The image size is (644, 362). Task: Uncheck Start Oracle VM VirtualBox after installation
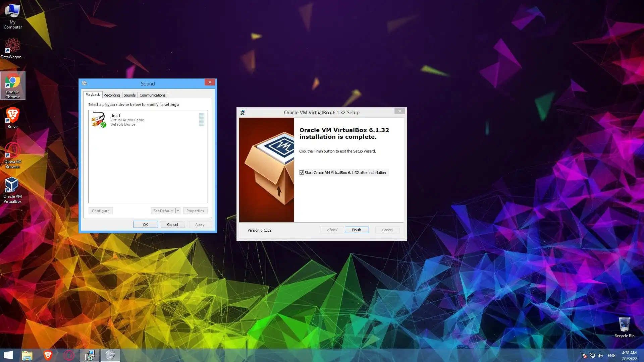[x=302, y=173]
